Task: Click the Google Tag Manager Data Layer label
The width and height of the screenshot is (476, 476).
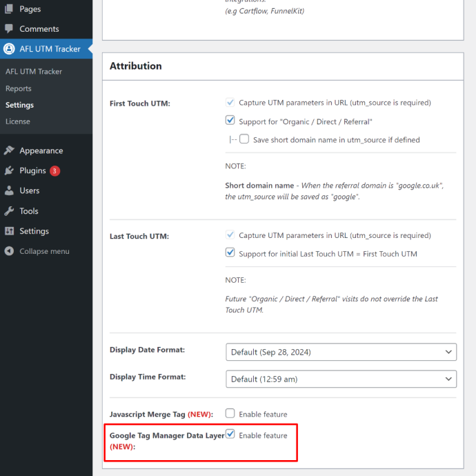Action: tap(167, 441)
